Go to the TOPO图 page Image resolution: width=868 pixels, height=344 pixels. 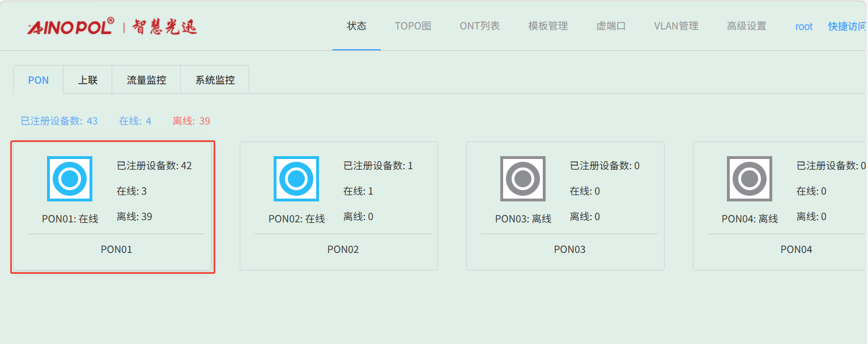coord(413,26)
